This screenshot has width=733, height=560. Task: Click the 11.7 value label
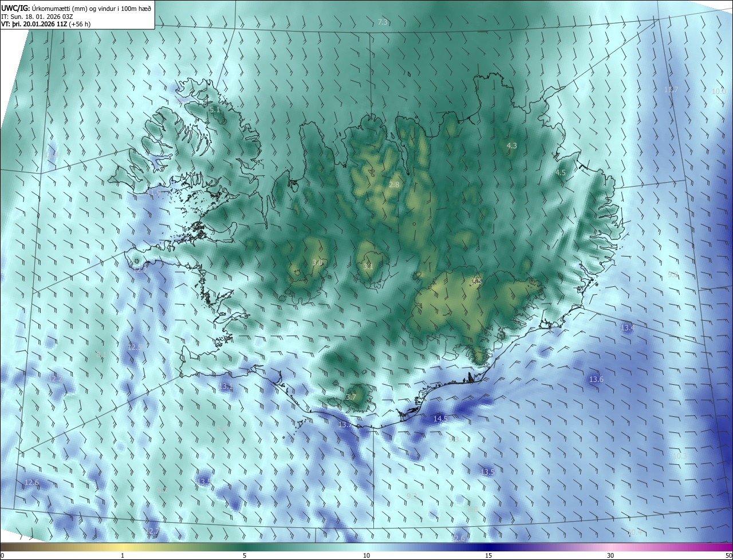click(671, 90)
